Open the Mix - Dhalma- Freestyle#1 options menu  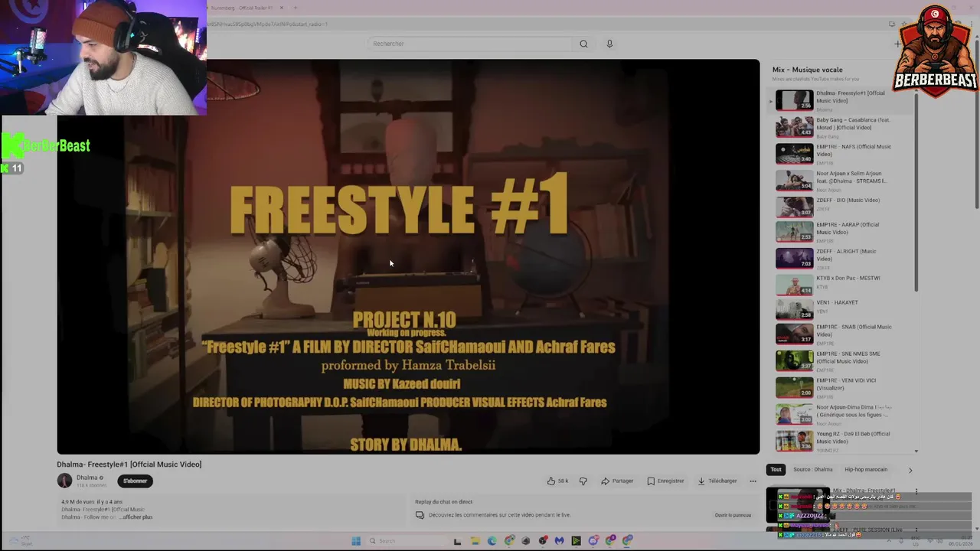pos(916,492)
